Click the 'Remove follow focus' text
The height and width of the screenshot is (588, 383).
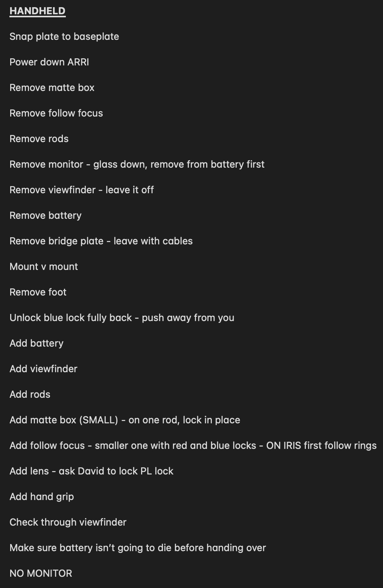pos(56,113)
